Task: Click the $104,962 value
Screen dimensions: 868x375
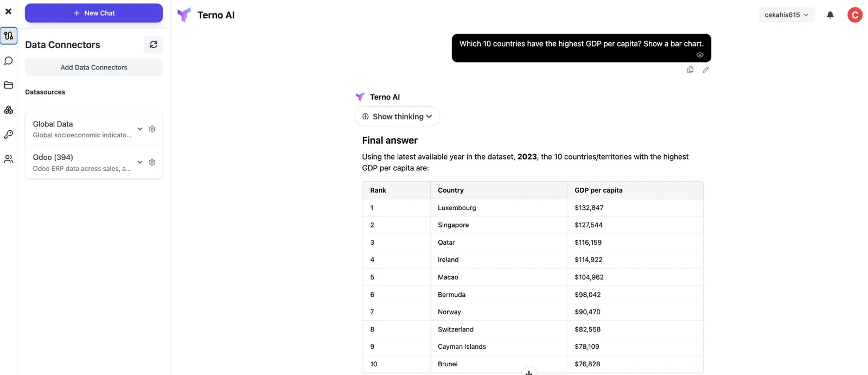Action: coord(589,277)
